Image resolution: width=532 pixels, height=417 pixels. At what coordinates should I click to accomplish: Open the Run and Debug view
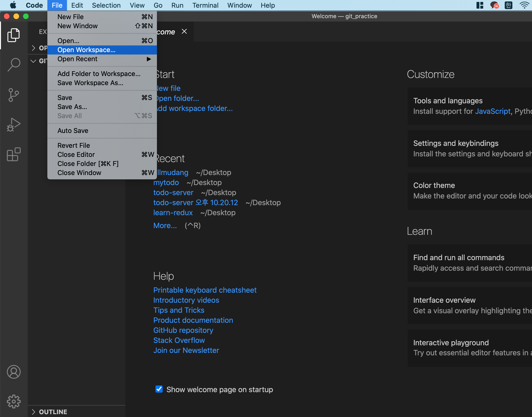point(14,125)
